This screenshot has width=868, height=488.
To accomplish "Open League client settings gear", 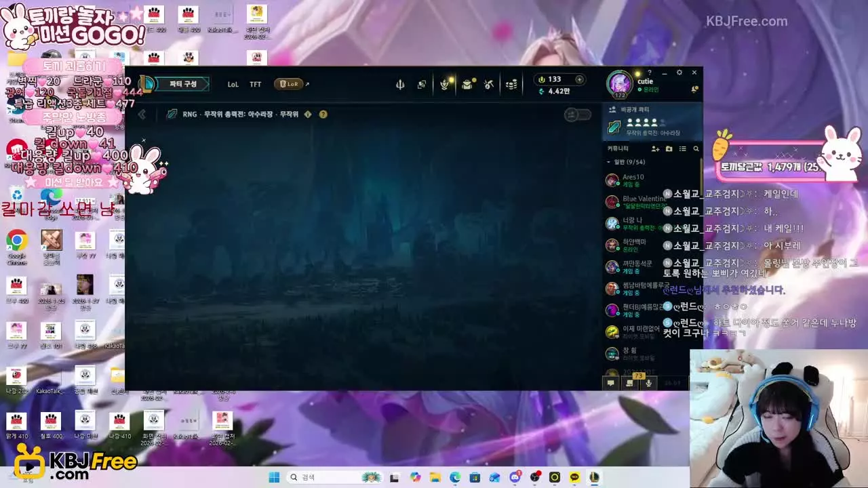I will click(x=679, y=73).
